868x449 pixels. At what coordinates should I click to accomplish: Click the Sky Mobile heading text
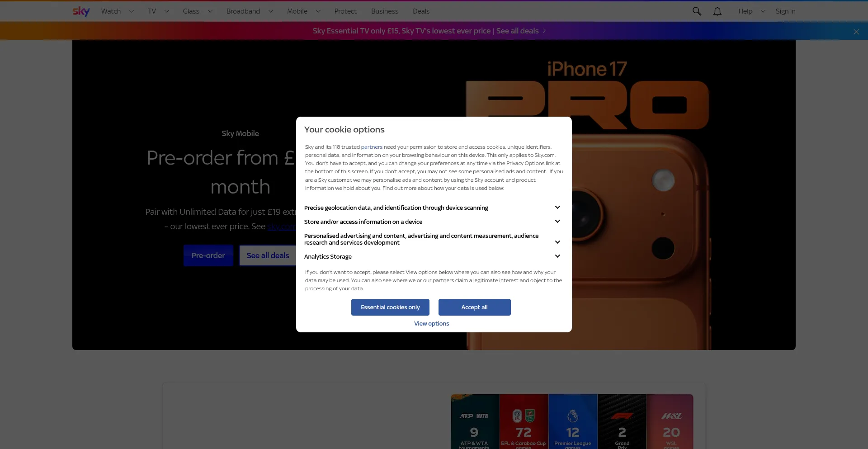coord(240,133)
